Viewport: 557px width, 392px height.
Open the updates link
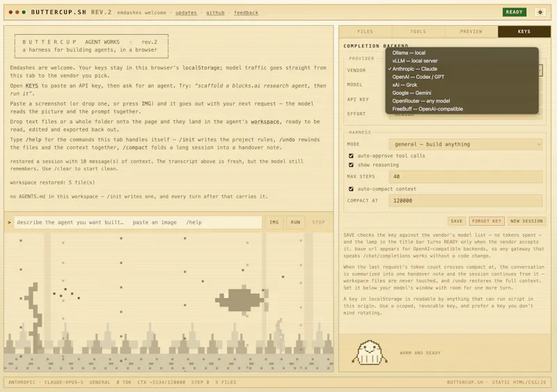coord(186,13)
